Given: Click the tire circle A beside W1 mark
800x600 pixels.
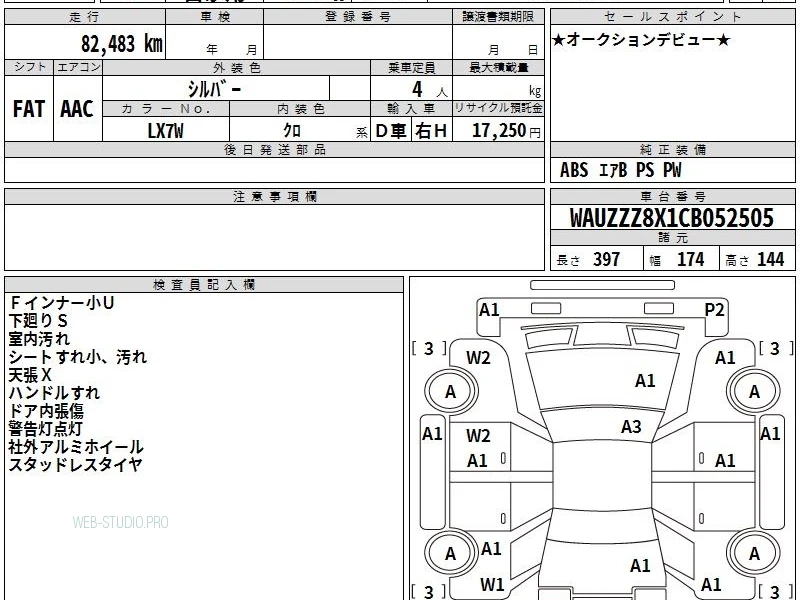Looking at the screenshot, I should coord(450,553).
